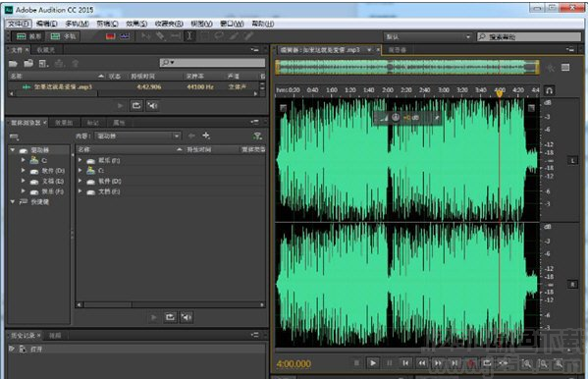Switch to Waveform editor view
588x379 pixels.
(x=28, y=36)
